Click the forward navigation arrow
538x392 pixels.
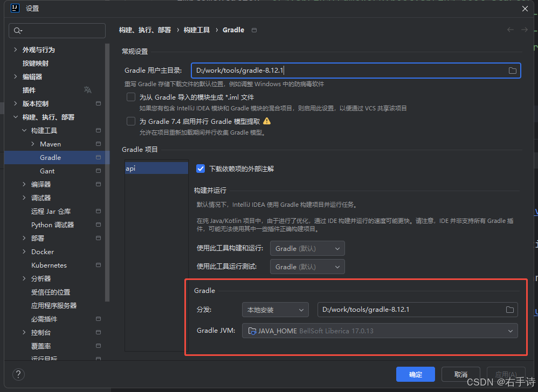pos(525,30)
